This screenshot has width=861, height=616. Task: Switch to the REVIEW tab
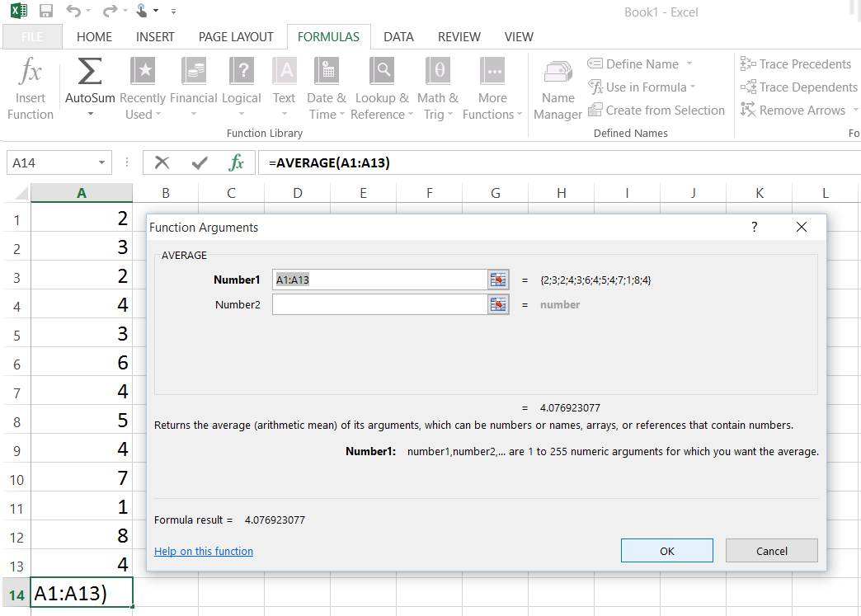pos(459,37)
